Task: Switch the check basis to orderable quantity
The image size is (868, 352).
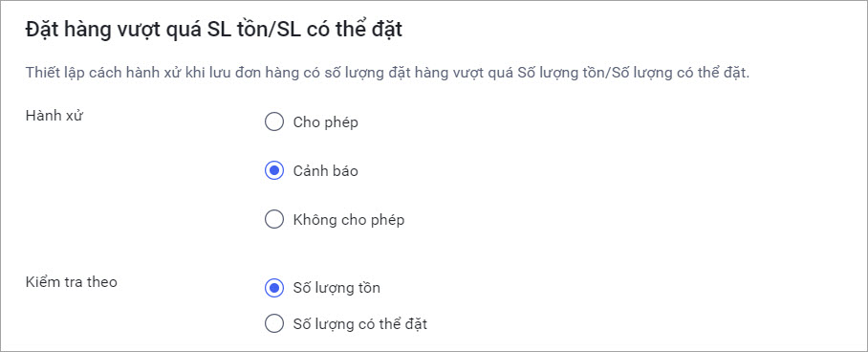Action: pos(274,323)
